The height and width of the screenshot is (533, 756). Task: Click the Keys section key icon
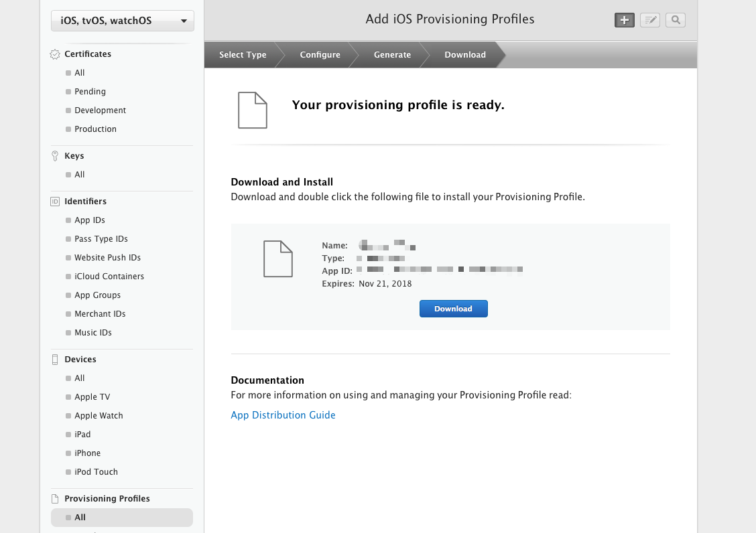pyautogui.click(x=55, y=156)
